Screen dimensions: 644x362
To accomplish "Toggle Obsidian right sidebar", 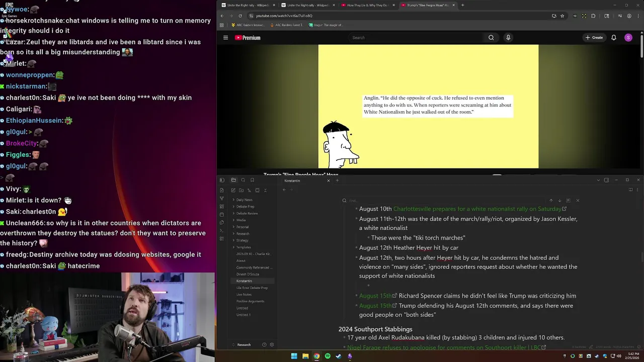I will [x=606, y=180].
